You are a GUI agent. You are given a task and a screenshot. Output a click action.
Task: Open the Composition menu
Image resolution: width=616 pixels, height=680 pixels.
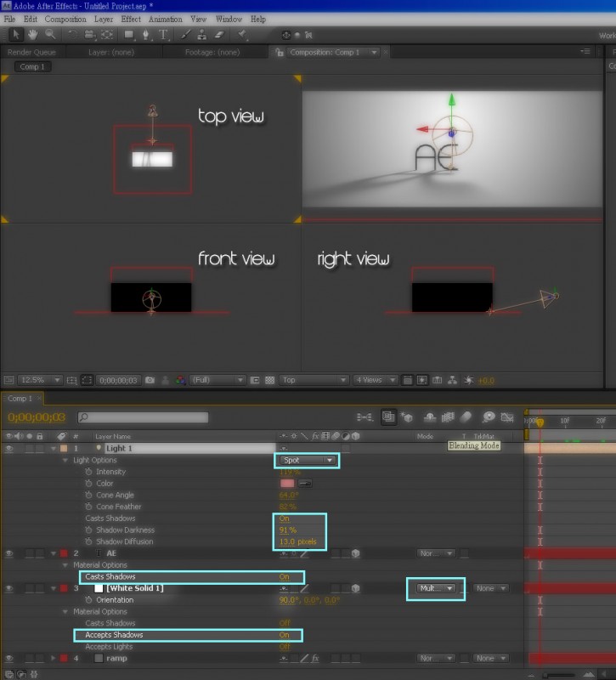(65, 19)
